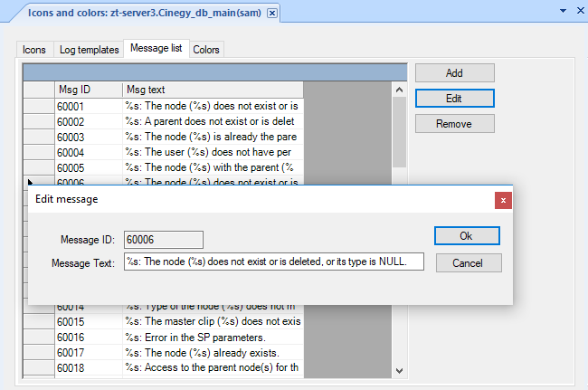Click the Msg text column header
The width and height of the screenshot is (588, 390).
(212, 90)
